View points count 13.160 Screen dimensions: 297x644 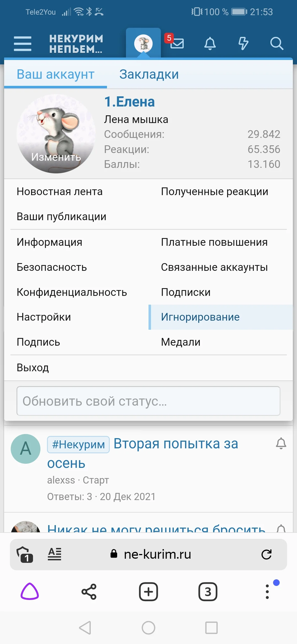(264, 164)
